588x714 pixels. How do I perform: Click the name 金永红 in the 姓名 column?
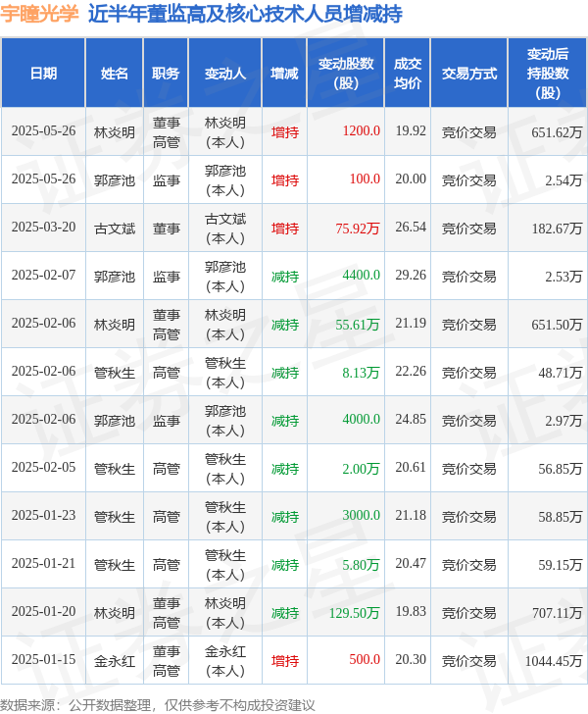coord(115,661)
